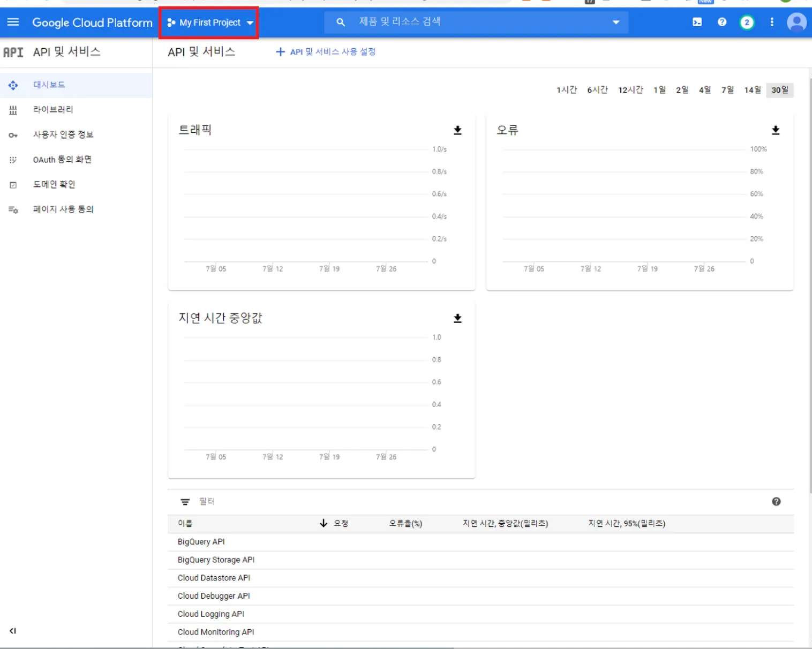Viewport: 812px width, 649px height.
Task: Click the dashboard icon in sidebar
Action: pyautogui.click(x=13, y=85)
